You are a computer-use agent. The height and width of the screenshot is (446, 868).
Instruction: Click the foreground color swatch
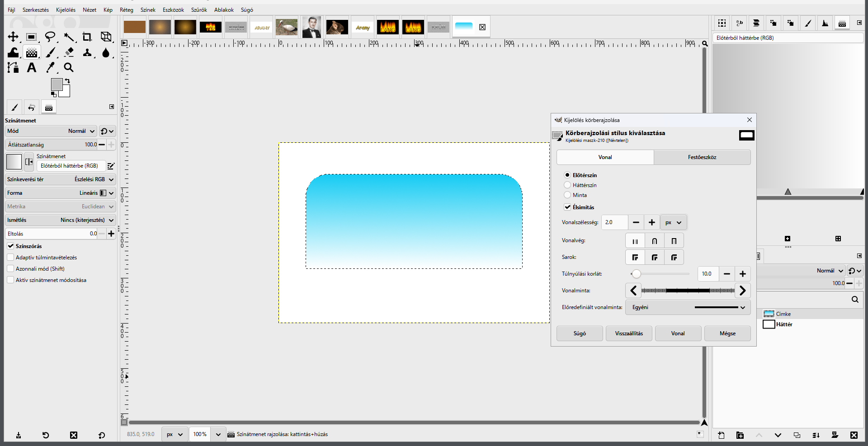tap(57, 84)
